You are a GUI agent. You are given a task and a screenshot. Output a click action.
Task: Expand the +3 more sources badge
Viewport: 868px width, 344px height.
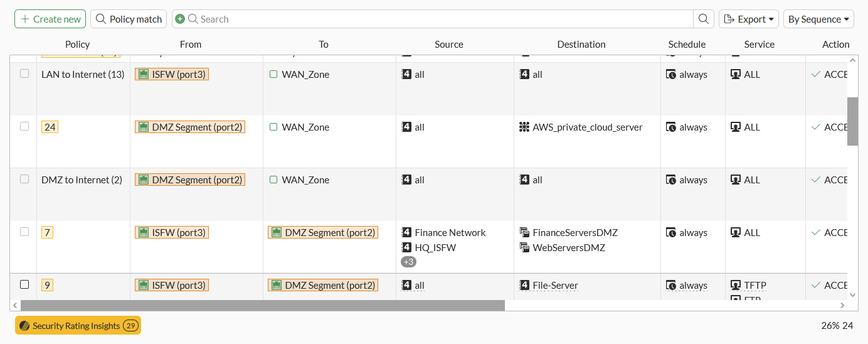coord(408,262)
